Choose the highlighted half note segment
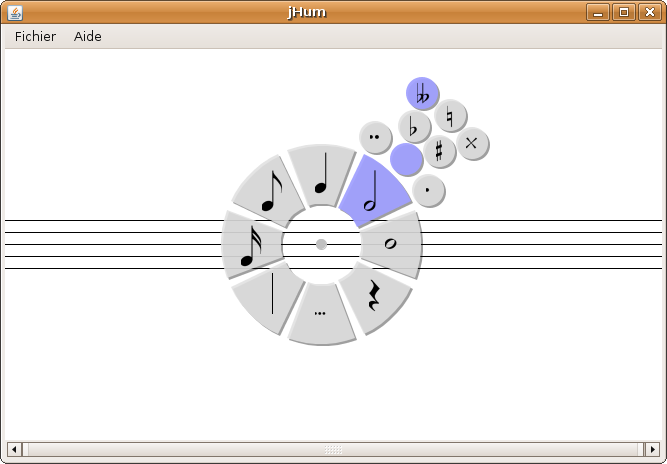This screenshot has width=667, height=464. click(374, 191)
